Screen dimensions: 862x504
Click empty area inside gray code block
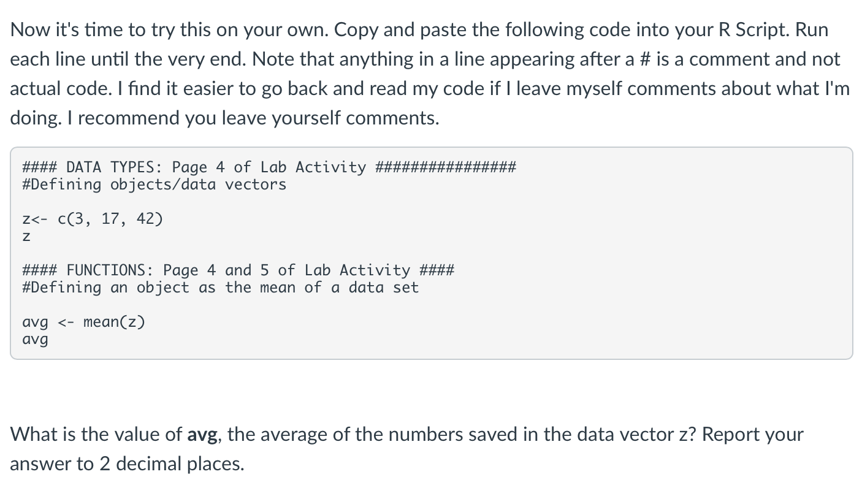point(613,245)
